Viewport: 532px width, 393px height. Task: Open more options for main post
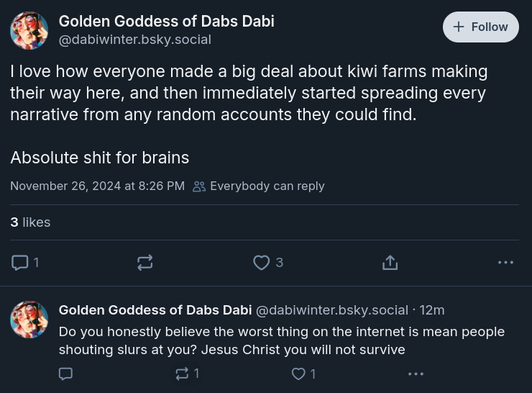(x=505, y=263)
